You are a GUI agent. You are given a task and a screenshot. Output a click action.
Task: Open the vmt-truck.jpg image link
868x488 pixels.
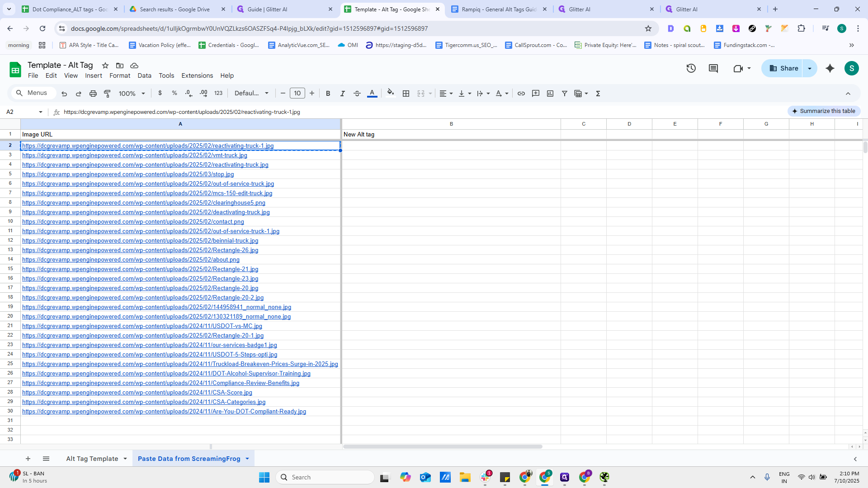click(135, 155)
